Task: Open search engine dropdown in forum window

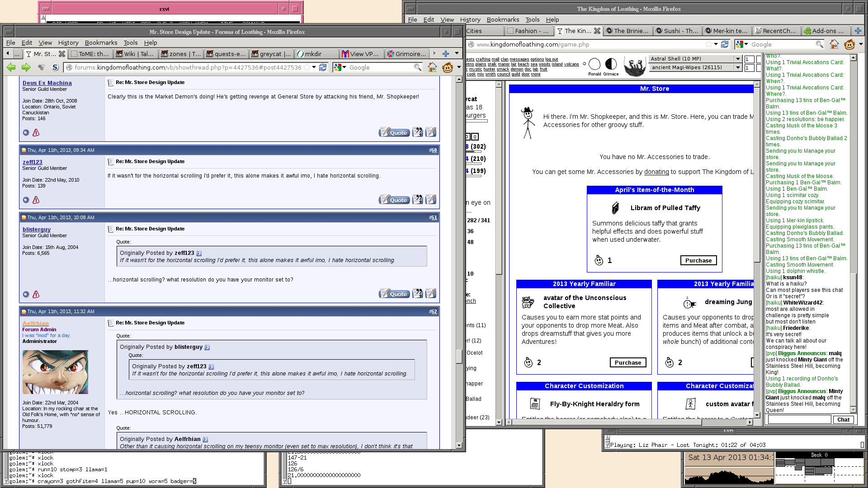Action: (x=344, y=67)
